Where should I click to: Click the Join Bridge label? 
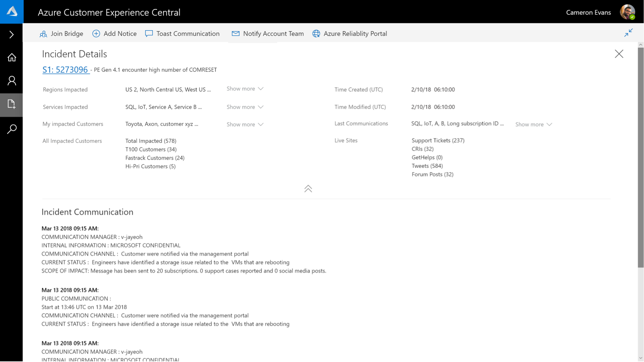pyautogui.click(x=67, y=34)
